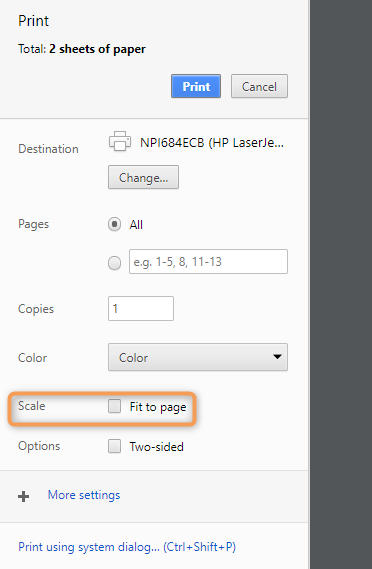Click the plus icon beside More settings
The height and width of the screenshot is (569, 372).
point(24,496)
